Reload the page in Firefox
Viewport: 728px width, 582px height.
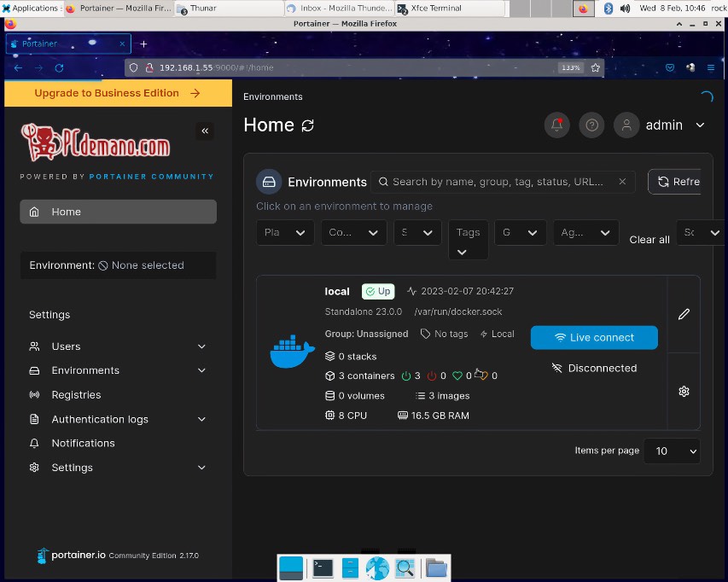[x=59, y=67]
